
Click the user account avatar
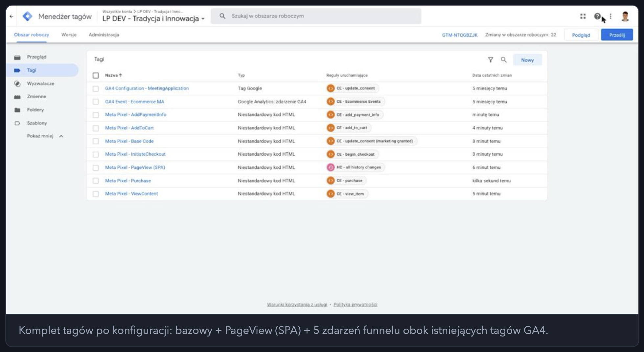point(625,16)
